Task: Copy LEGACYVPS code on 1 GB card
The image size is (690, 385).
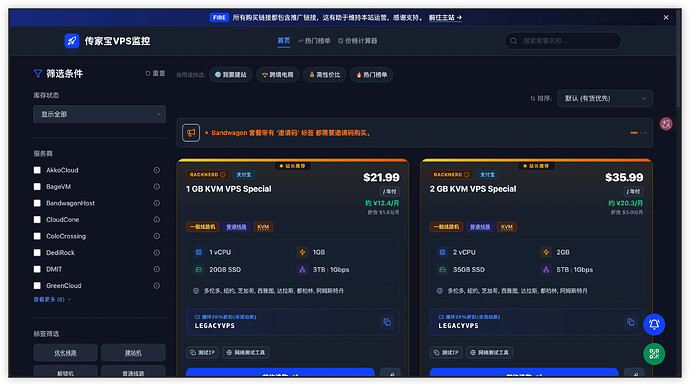Action: point(387,322)
